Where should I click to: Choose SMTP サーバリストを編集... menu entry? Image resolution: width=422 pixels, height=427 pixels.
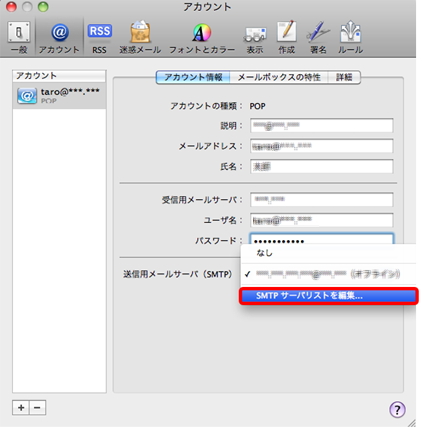click(329, 296)
